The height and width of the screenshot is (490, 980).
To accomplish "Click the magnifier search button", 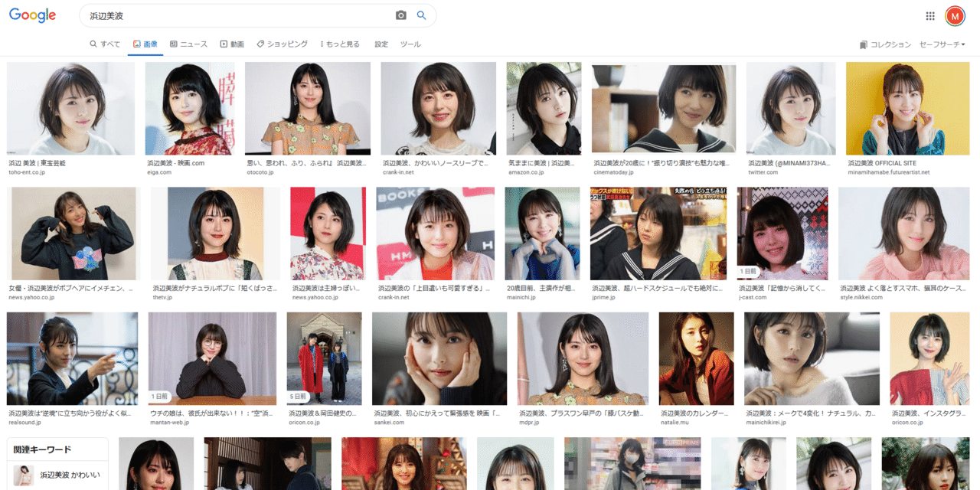I will coord(421,15).
